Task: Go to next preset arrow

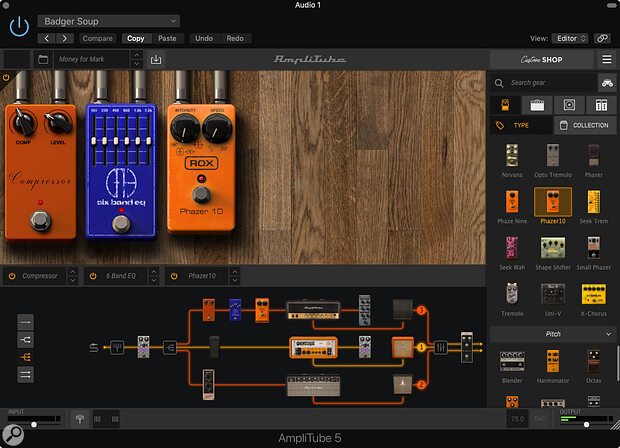Action: click(x=65, y=38)
